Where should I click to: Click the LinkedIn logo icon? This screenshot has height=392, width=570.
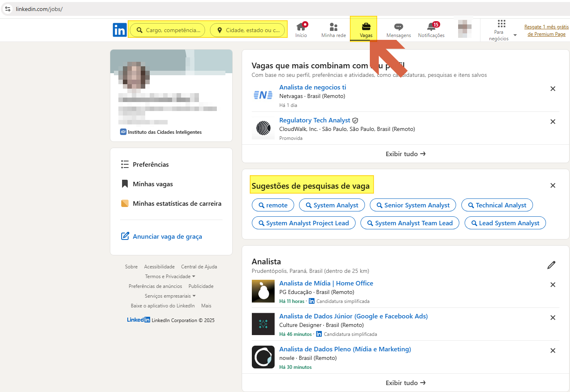pos(120,30)
